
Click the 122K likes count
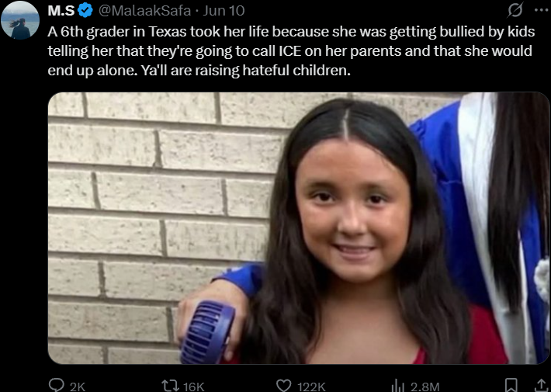[x=311, y=387]
